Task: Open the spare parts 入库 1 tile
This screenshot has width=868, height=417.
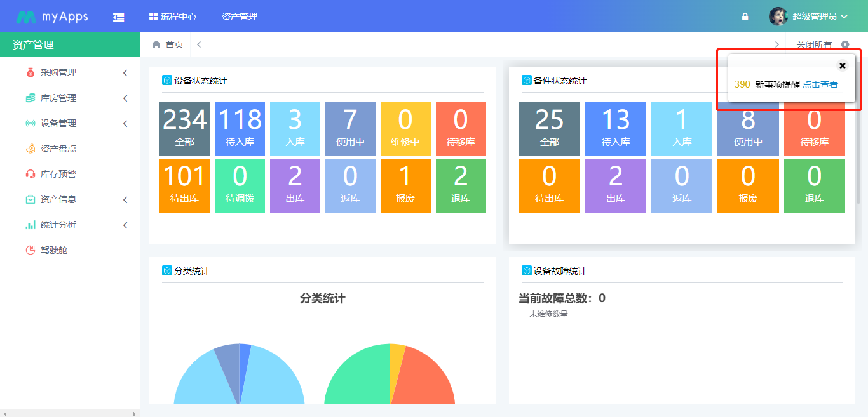Action: (x=682, y=129)
